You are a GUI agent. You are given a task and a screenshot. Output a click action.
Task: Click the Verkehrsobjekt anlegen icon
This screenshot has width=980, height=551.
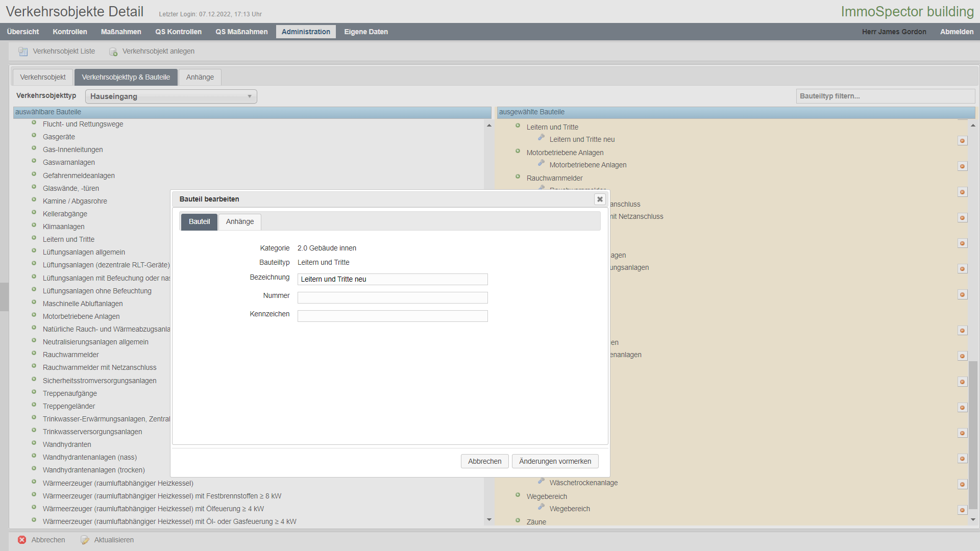pos(113,52)
